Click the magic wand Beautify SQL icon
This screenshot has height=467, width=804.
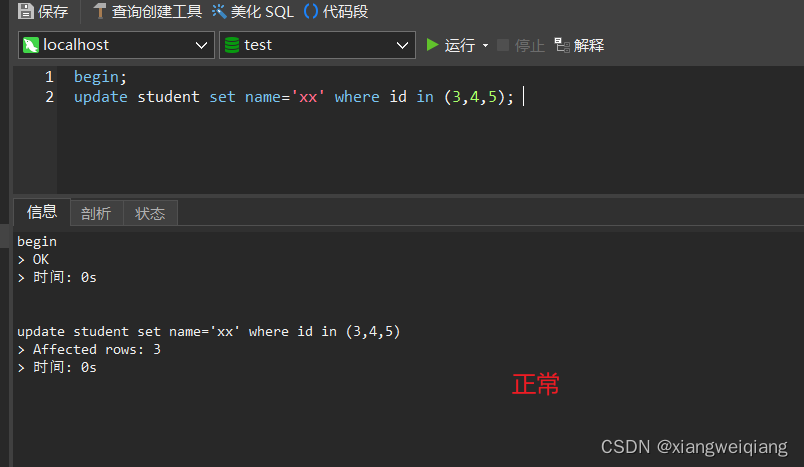point(219,11)
